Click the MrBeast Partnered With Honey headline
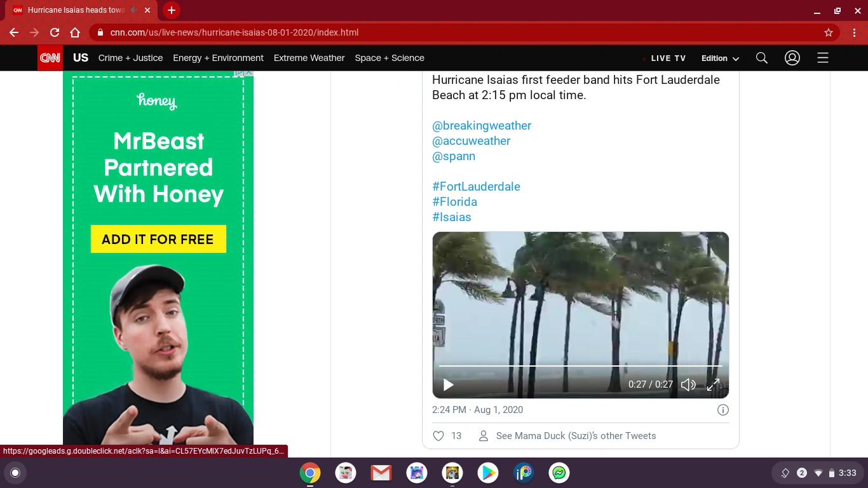This screenshot has height=488, width=868. [158, 167]
